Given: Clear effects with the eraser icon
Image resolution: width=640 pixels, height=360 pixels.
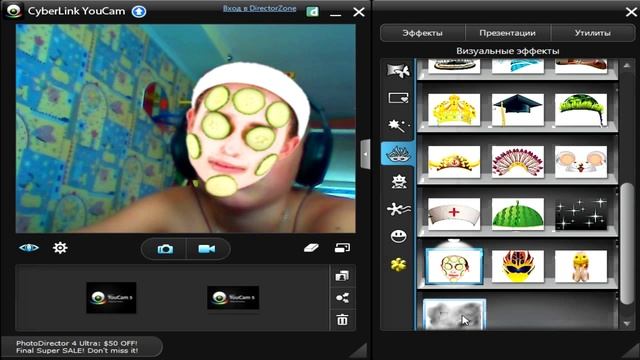Looking at the screenshot, I should [311, 248].
